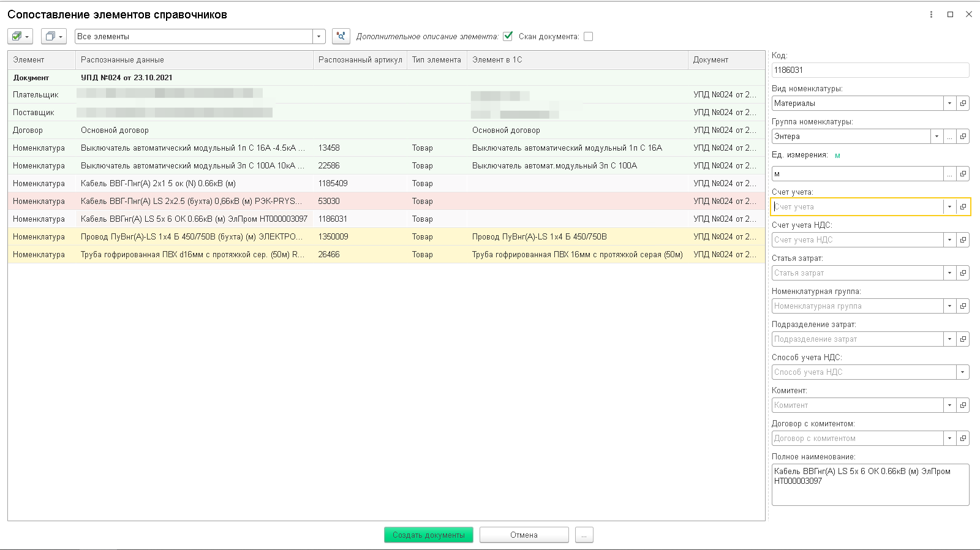Click the Отмена button

pos(524,535)
